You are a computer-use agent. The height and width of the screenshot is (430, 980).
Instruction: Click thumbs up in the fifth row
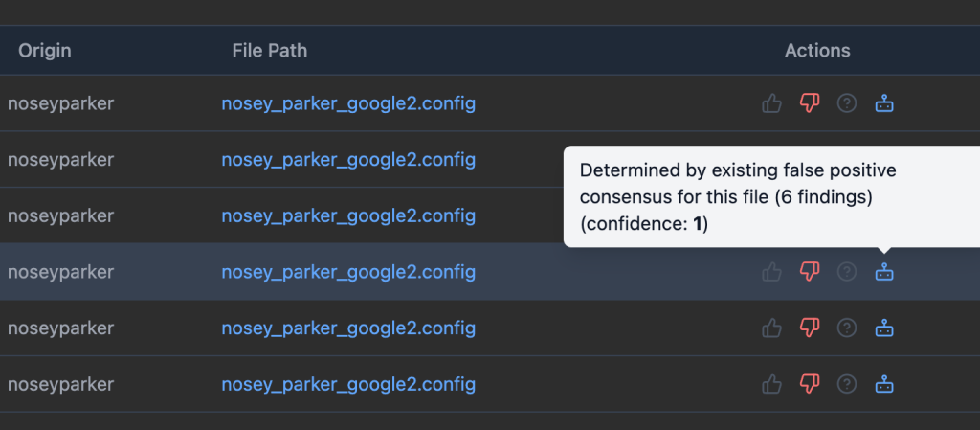pyautogui.click(x=771, y=328)
